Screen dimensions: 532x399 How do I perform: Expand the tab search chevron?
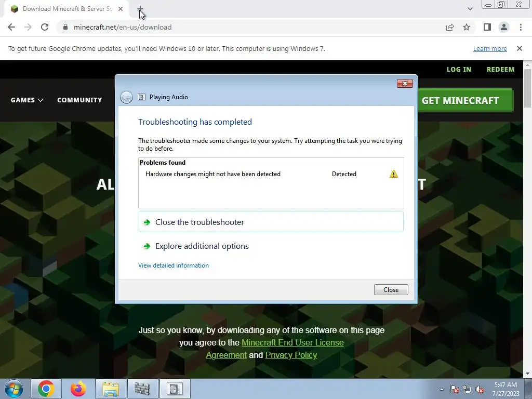click(x=470, y=9)
